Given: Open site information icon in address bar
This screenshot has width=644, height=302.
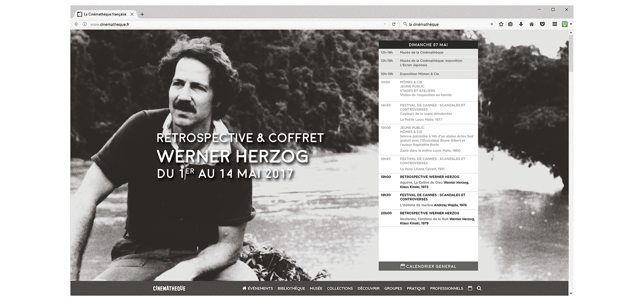Looking at the screenshot, I should coord(85,24).
